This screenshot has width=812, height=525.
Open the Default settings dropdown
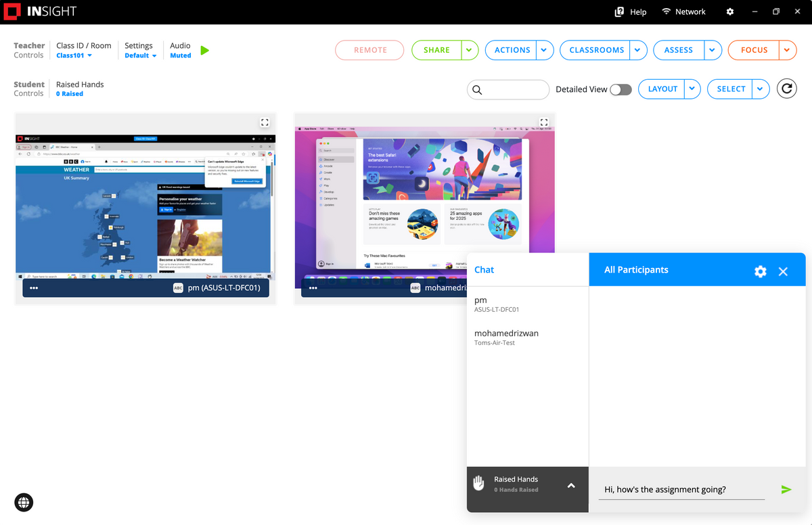(141, 55)
